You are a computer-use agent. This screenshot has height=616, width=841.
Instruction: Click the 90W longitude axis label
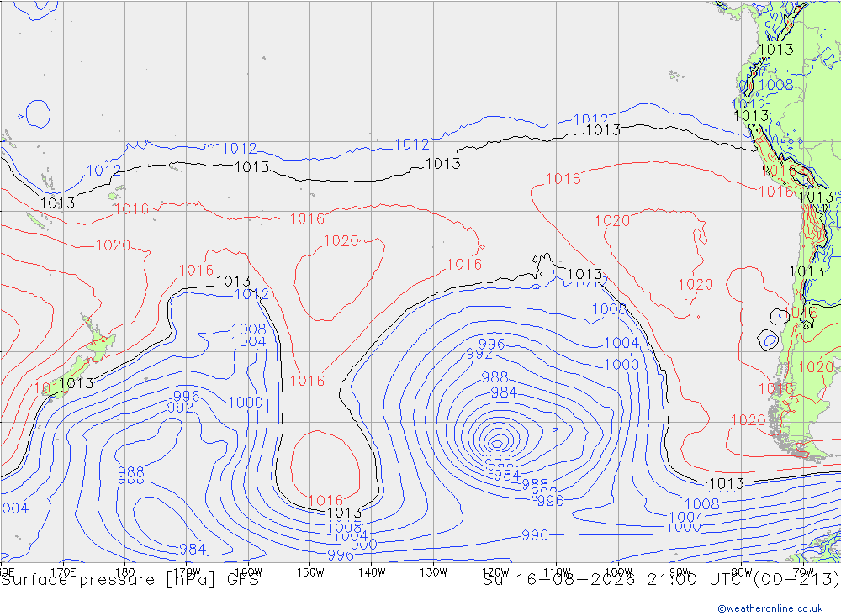click(x=680, y=572)
